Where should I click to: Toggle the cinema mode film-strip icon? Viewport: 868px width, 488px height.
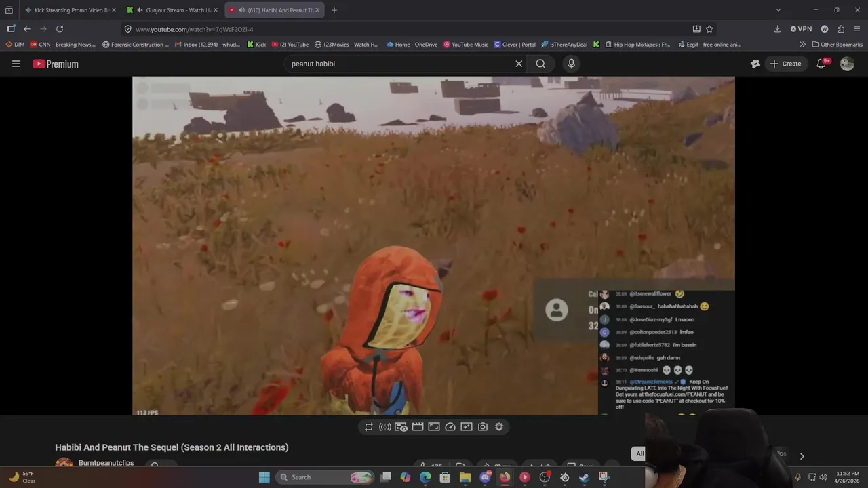coord(418,427)
